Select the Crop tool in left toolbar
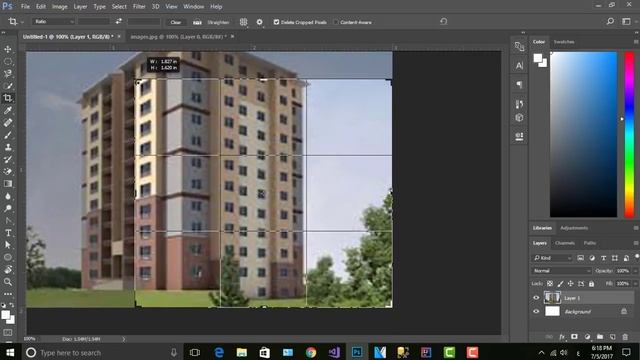Image resolution: width=640 pixels, height=360 pixels. [8, 98]
